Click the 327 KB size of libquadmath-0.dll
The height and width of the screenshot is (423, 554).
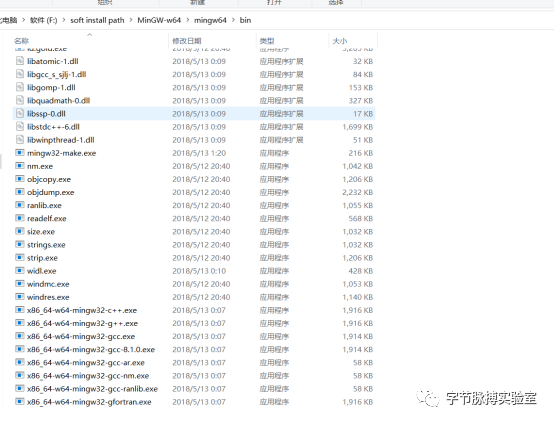coord(361,101)
